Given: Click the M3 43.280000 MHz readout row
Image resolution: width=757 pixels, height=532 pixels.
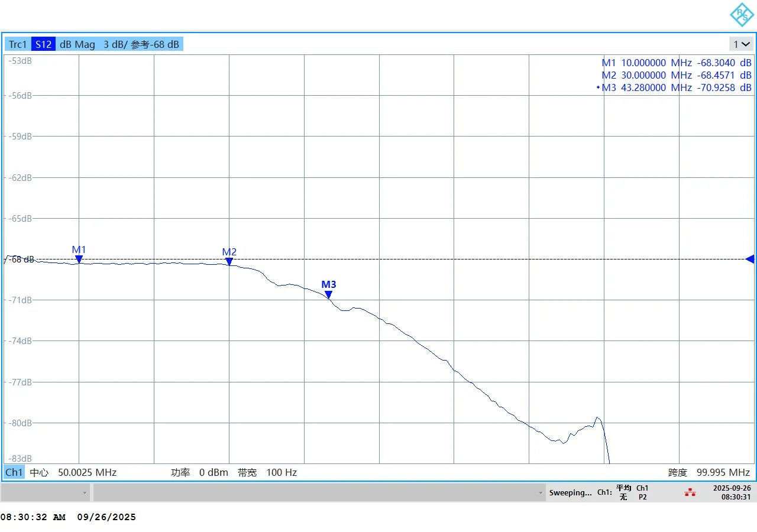Looking at the screenshot, I should click(x=675, y=87).
